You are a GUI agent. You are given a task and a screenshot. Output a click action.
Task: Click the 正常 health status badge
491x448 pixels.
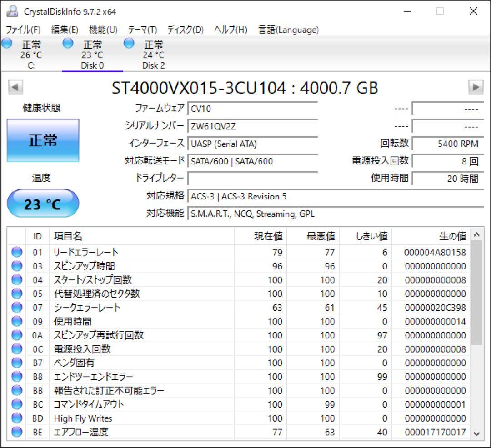pos(43,140)
